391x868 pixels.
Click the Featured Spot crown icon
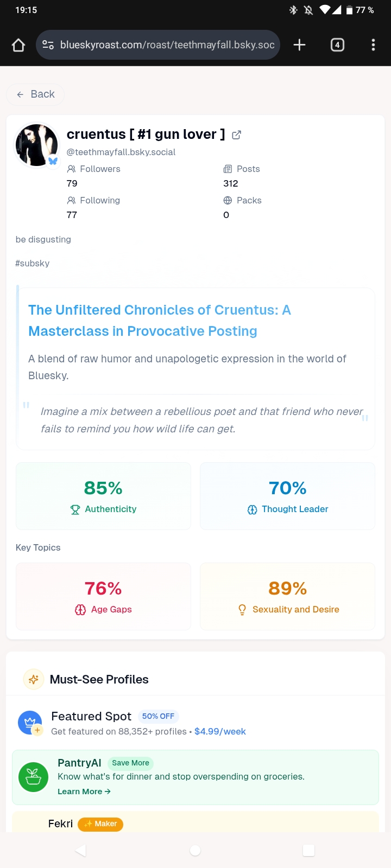[x=30, y=723]
